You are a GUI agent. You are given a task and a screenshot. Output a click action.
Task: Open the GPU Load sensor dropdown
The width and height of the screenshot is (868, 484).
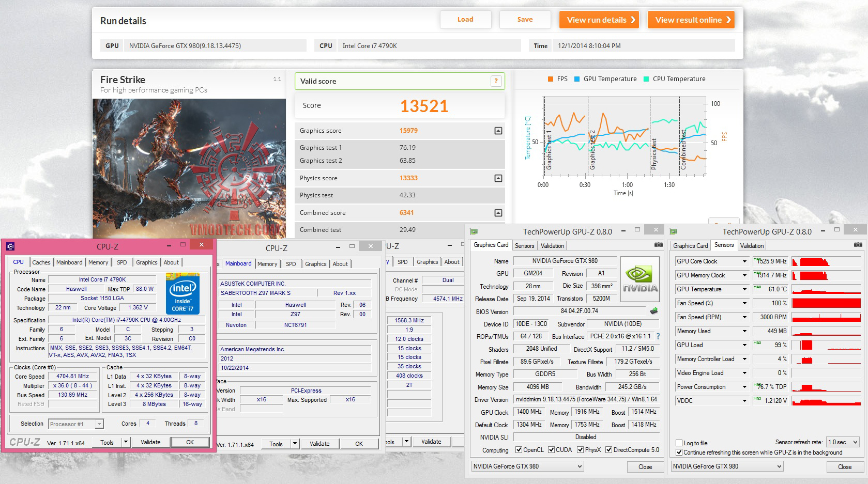coord(745,345)
